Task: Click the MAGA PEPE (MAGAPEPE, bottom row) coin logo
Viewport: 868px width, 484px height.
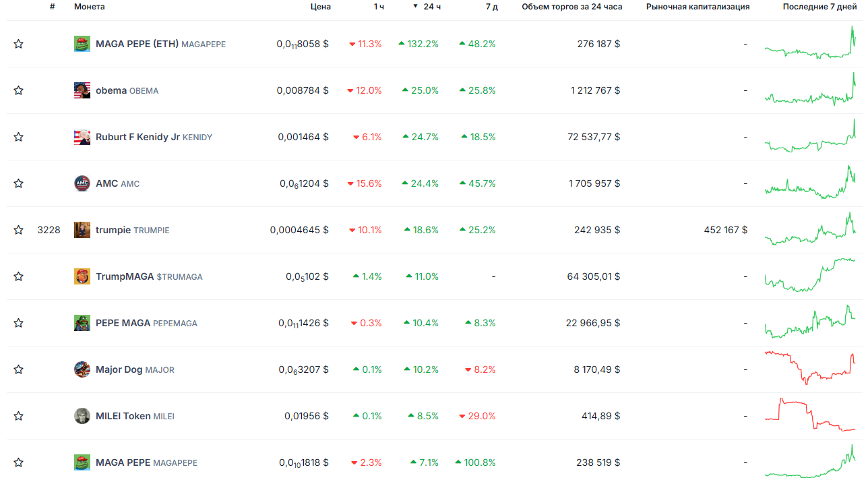Action: point(82,462)
